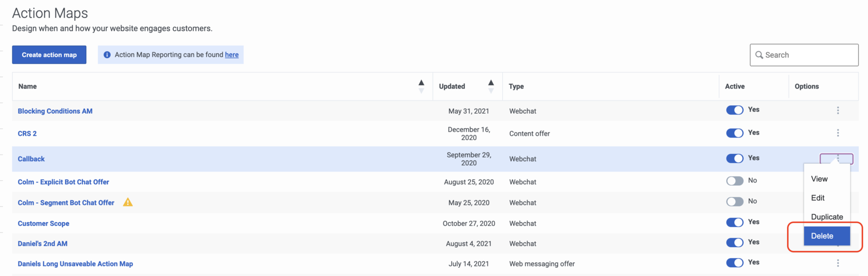Open options kebab for CRS 2 row
The image size is (868, 276).
click(838, 133)
